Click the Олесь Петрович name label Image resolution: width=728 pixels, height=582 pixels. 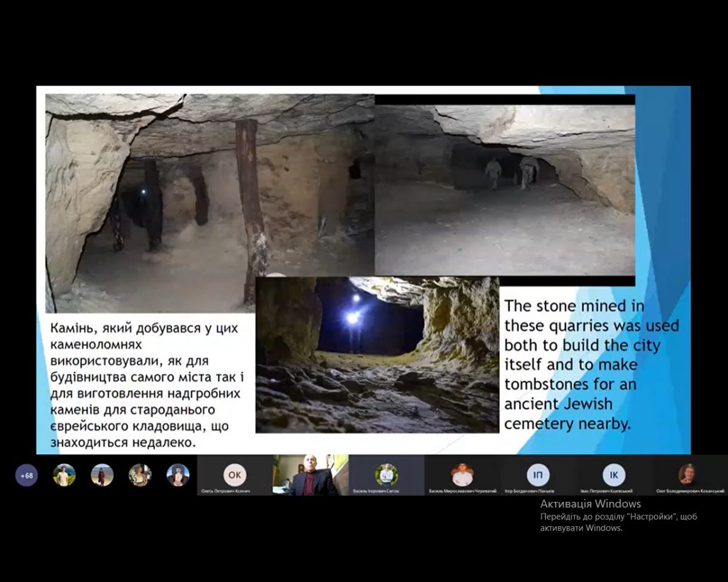(x=234, y=491)
